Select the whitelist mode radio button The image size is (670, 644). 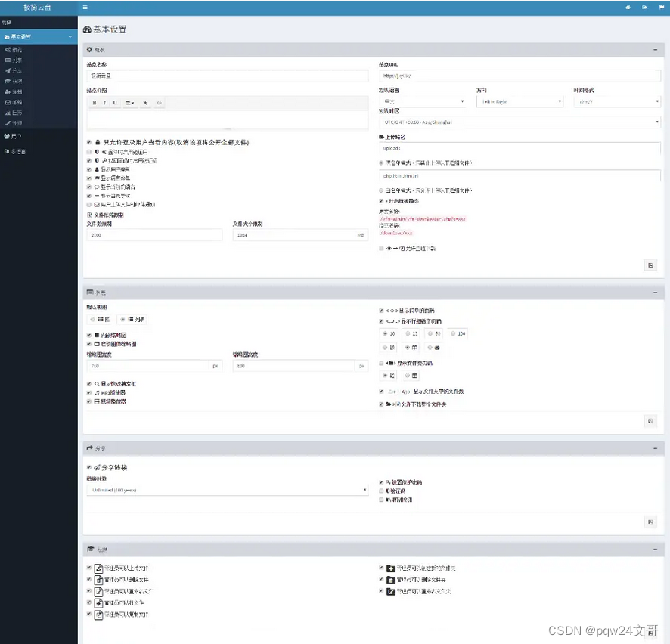(381, 190)
